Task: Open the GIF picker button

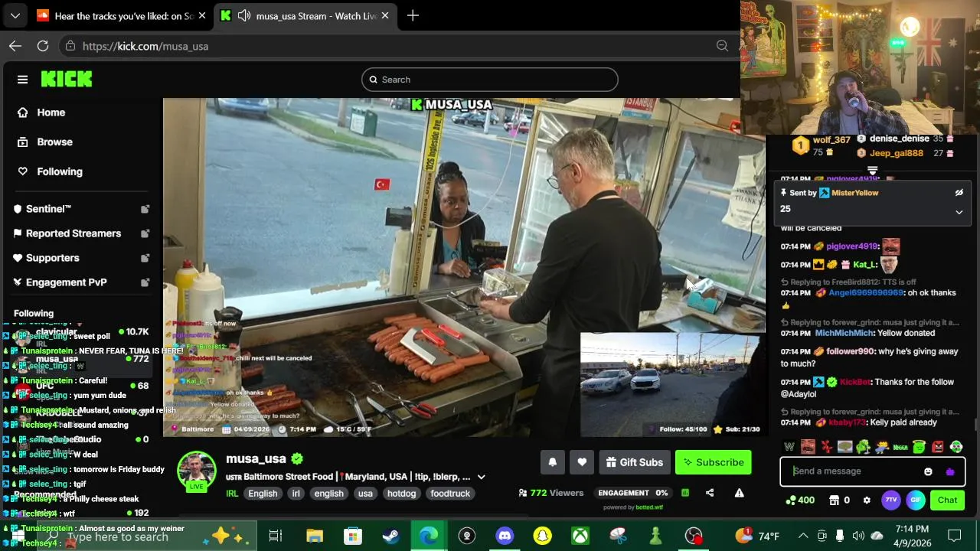Action: (x=916, y=500)
